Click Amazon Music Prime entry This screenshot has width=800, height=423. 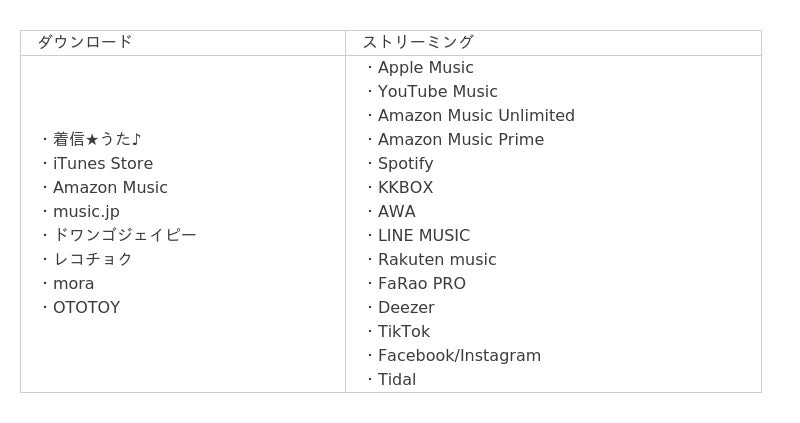point(461,139)
